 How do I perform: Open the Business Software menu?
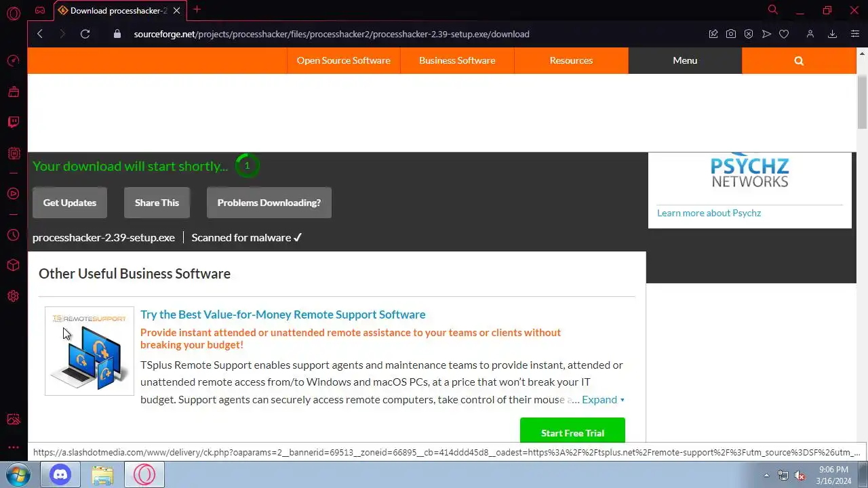pos(457,60)
